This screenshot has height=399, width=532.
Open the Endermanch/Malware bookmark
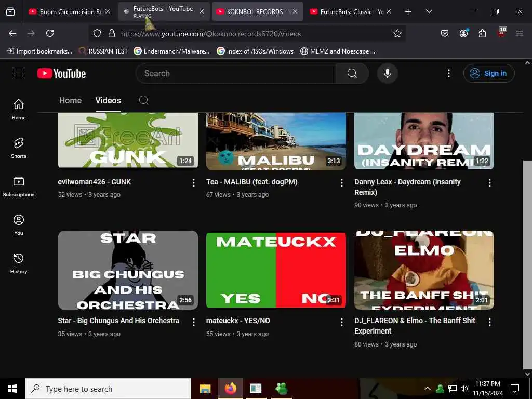(171, 51)
